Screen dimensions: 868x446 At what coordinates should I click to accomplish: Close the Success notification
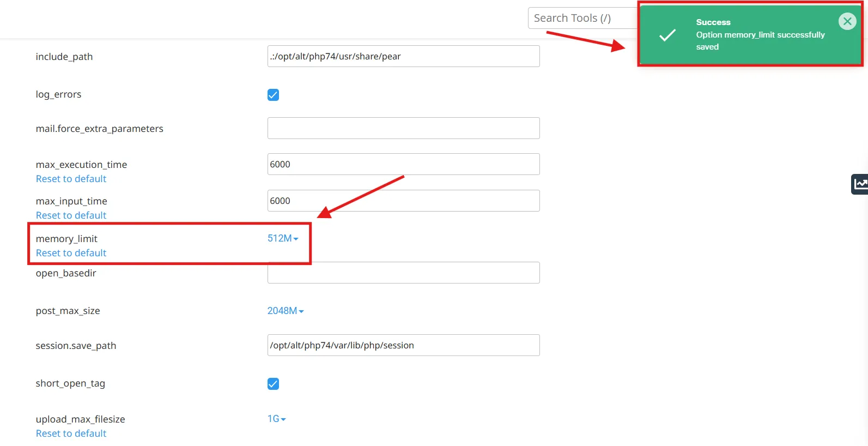coord(847,21)
